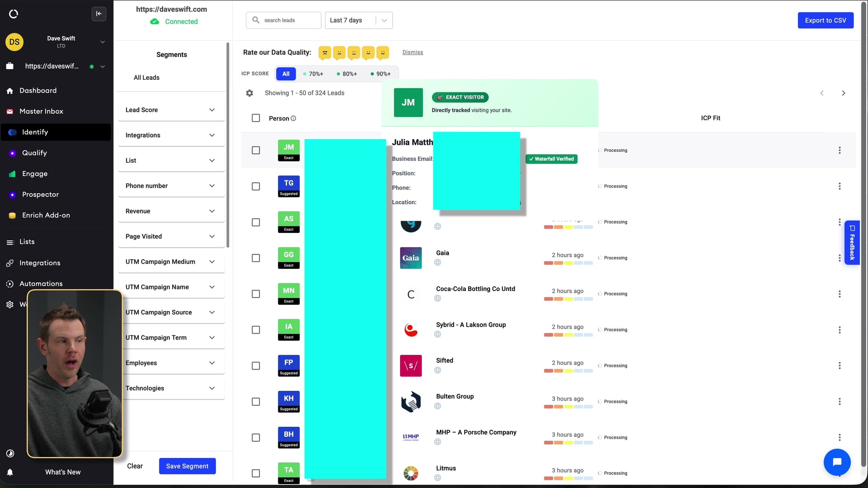Go to next page of leads

pyautogui.click(x=843, y=93)
